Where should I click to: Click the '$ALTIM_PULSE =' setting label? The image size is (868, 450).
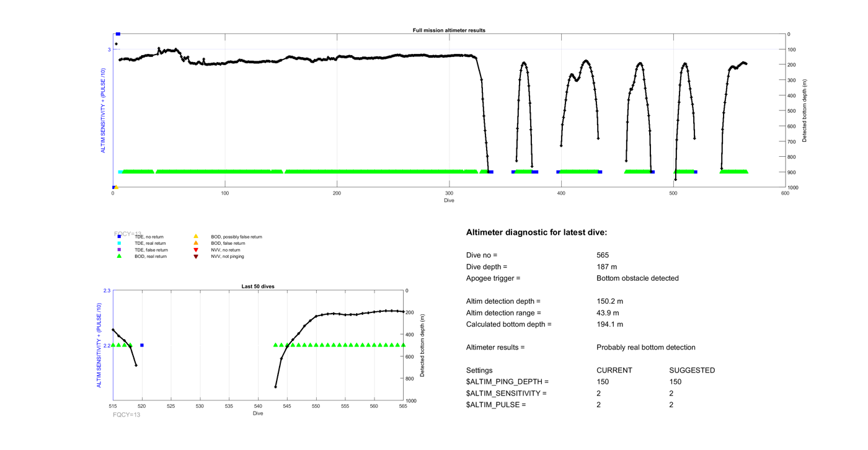click(496, 405)
